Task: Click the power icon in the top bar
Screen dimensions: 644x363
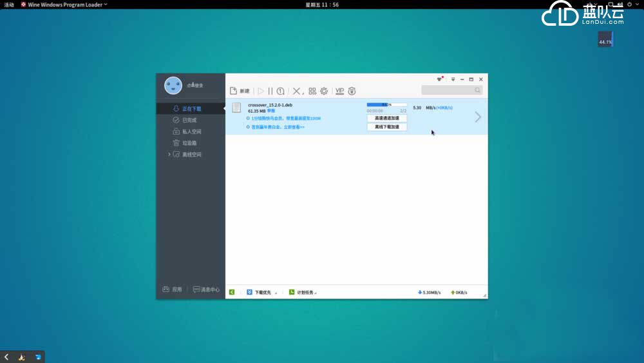Action: point(629,4)
